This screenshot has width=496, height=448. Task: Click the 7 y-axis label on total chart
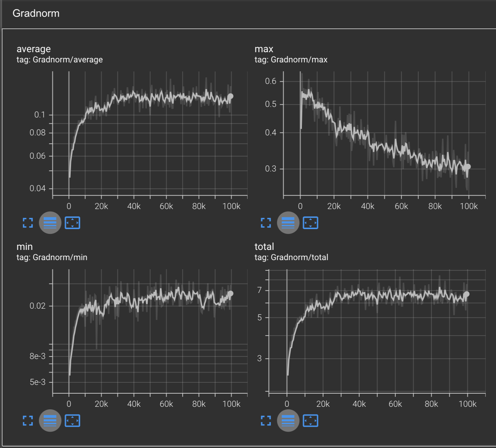259,290
